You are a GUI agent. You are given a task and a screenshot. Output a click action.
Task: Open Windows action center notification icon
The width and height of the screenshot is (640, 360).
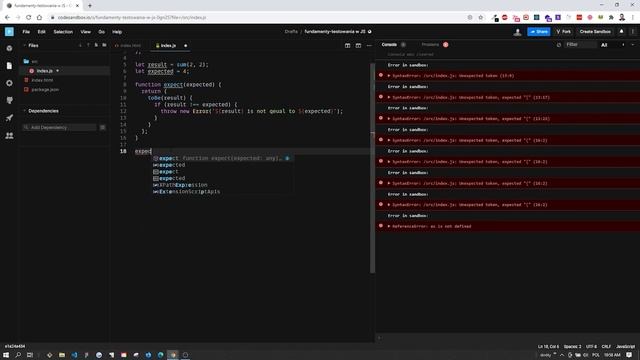coord(629,355)
